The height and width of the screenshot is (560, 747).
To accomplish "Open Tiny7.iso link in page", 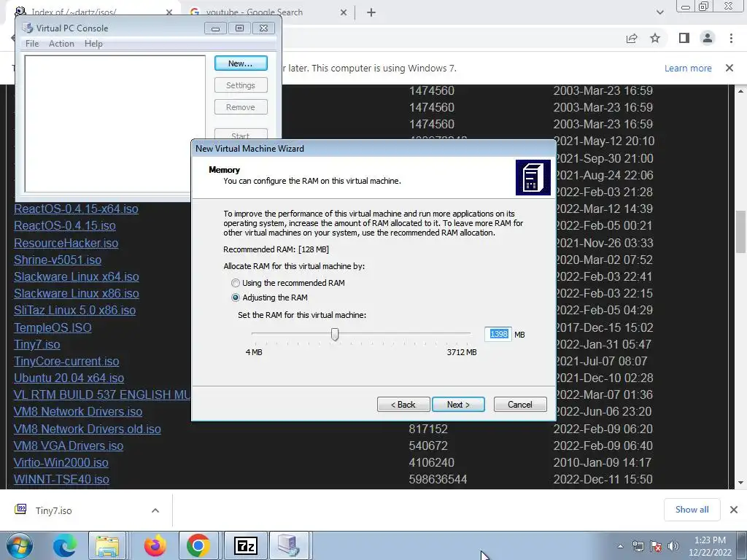I will click(36, 344).
